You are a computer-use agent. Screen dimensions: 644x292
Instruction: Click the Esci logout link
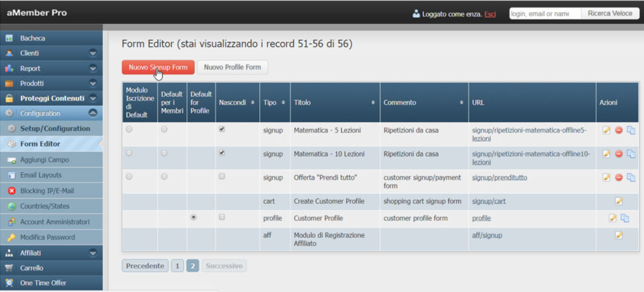tap(490, 14)
